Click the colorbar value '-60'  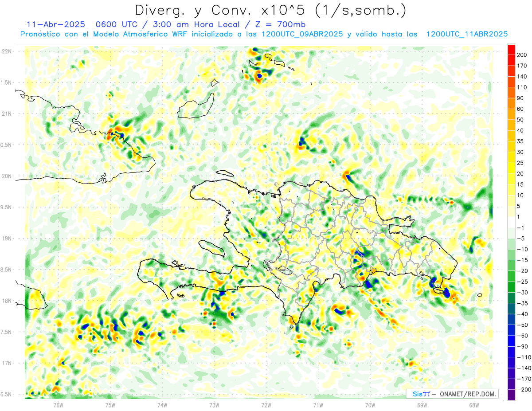[x=523, y=335]
